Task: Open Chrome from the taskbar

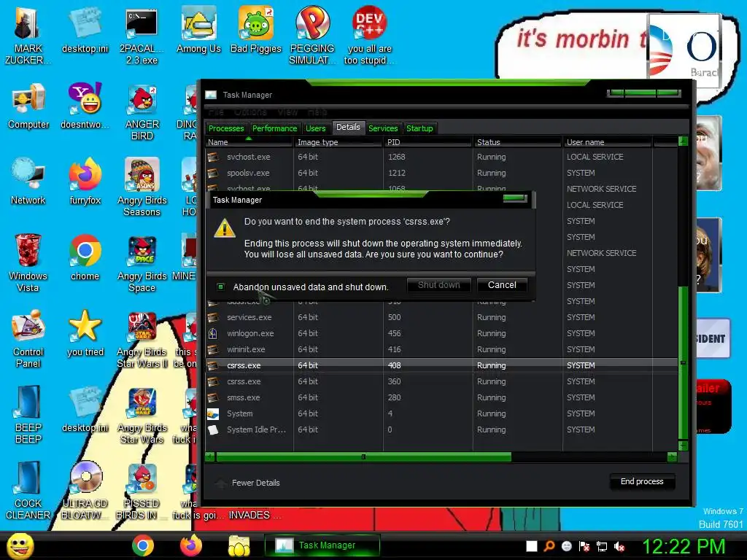Action: tap(143, 545)
